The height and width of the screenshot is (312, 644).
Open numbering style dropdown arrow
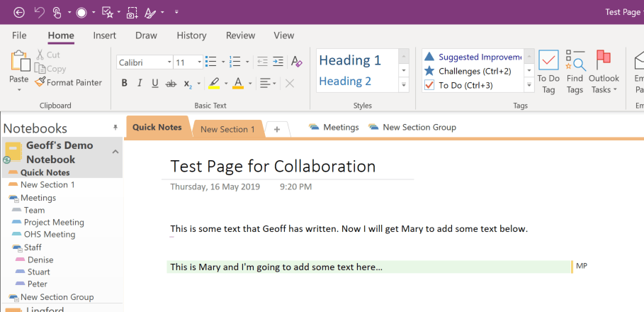[247, 62]
